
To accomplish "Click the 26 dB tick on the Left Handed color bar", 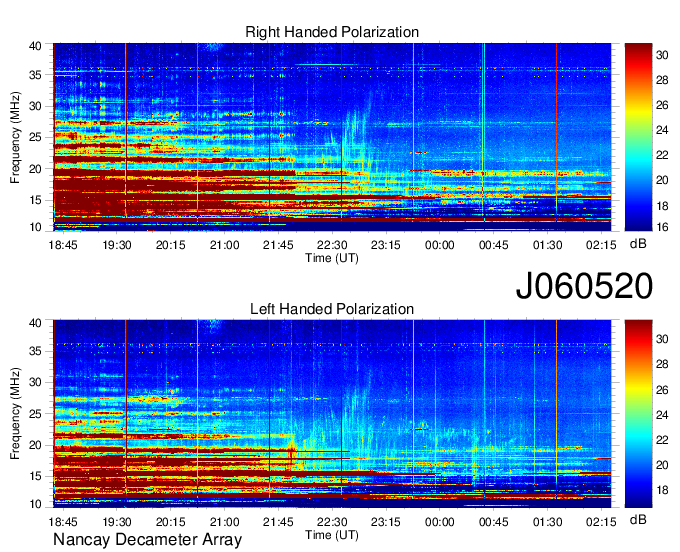I will 662,389.
